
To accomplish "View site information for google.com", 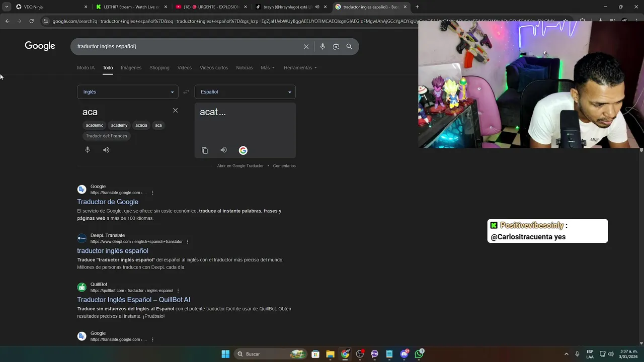I will click(46, 21).
